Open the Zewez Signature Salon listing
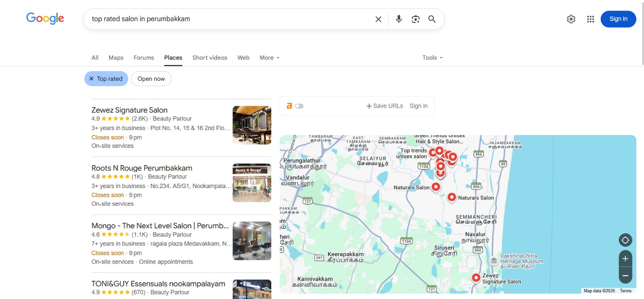644x299 pixels. 130,110
